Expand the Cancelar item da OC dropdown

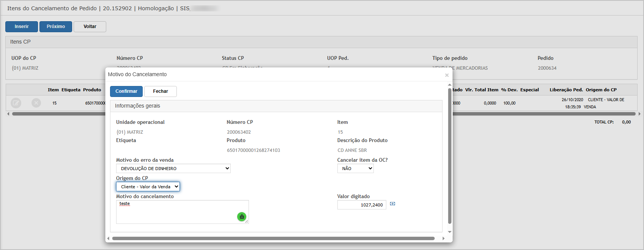coord(356,169)
